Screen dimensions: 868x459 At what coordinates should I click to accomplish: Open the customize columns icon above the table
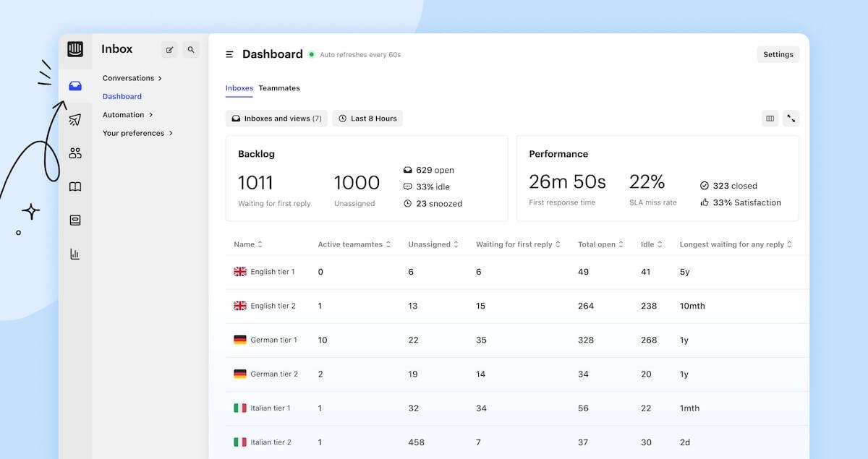point(770,118)
